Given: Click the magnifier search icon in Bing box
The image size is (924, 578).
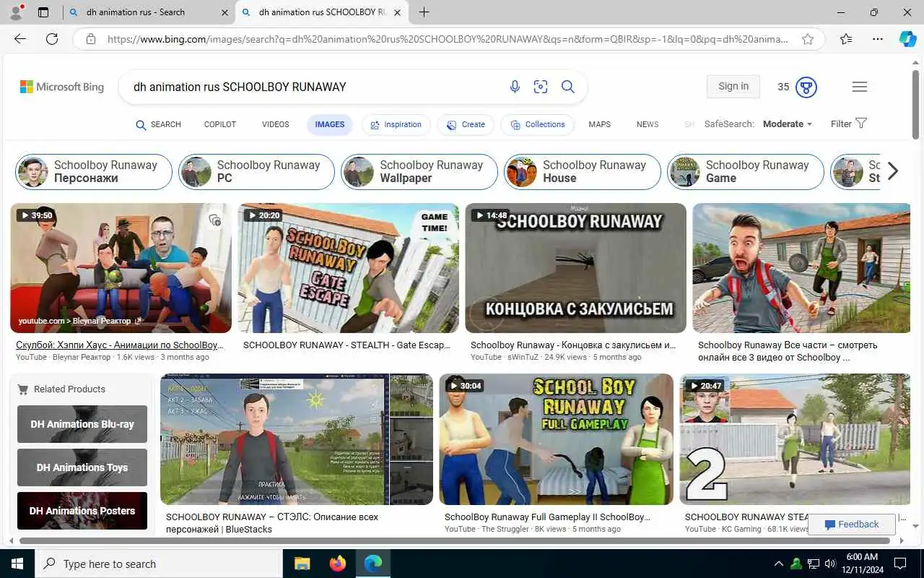Looking at the screenshot, I should click(568, 87).
